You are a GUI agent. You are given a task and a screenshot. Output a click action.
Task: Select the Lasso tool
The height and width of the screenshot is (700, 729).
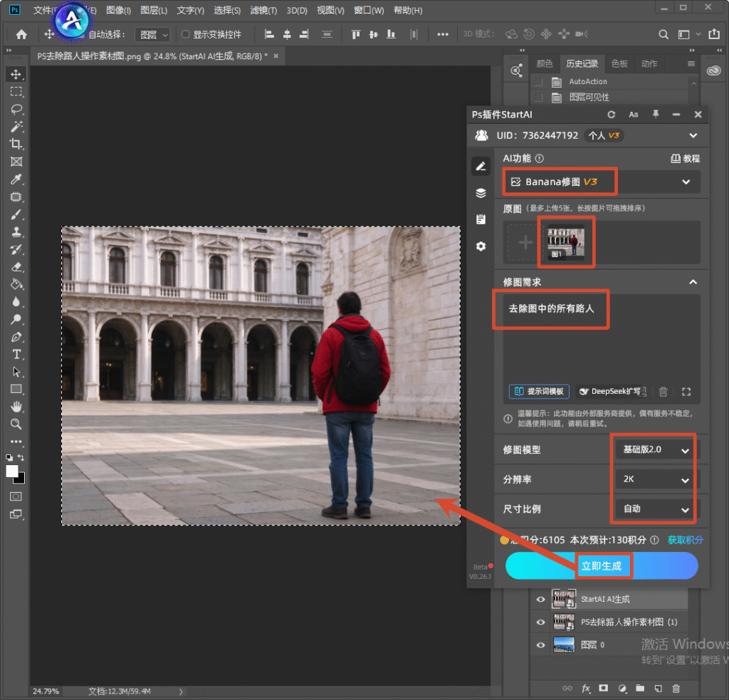point(16,109)
